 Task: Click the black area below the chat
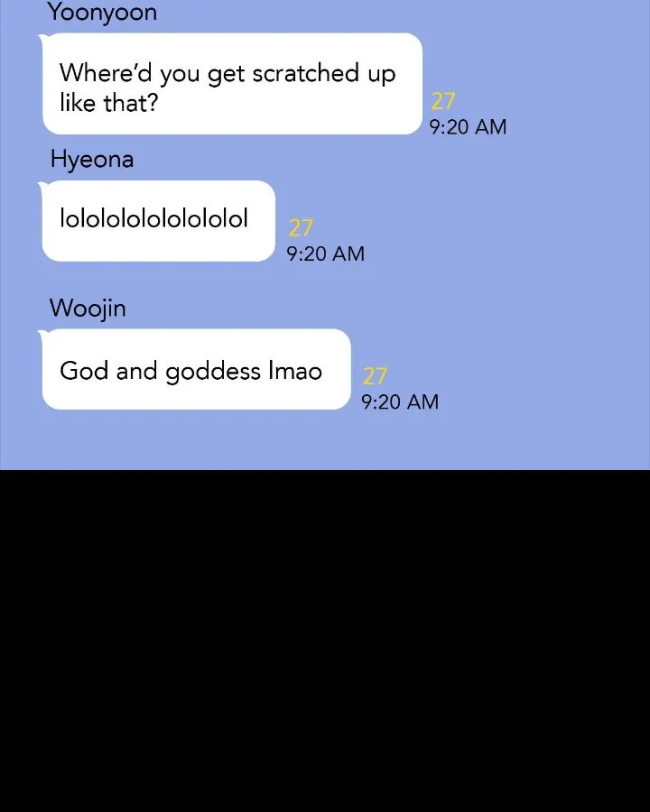tap(325, 641)
